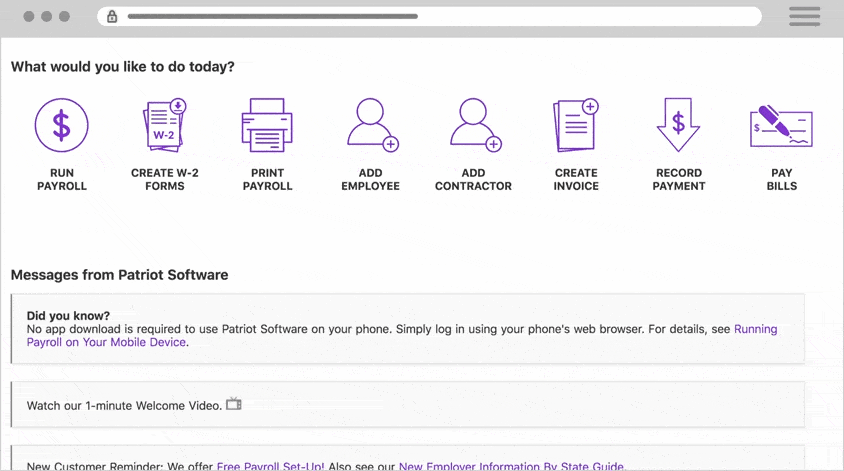Click the Record Payment arrow icon
The image size is (844, 471).
click(x=678, y=125)
